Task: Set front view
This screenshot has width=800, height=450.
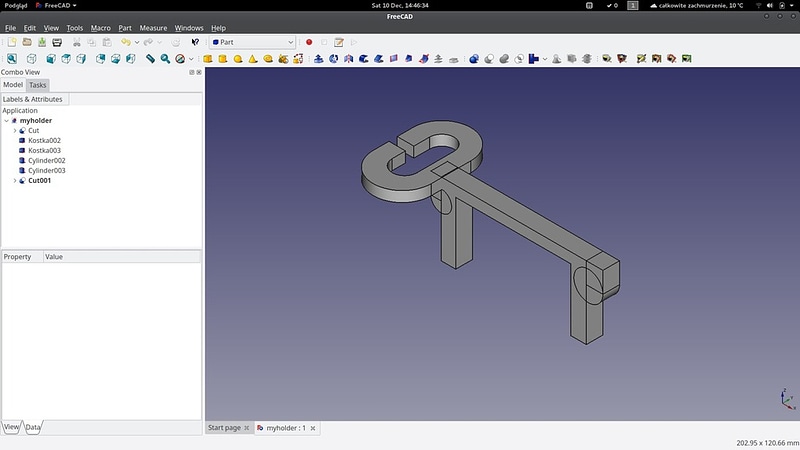Action: coord(51,59)
